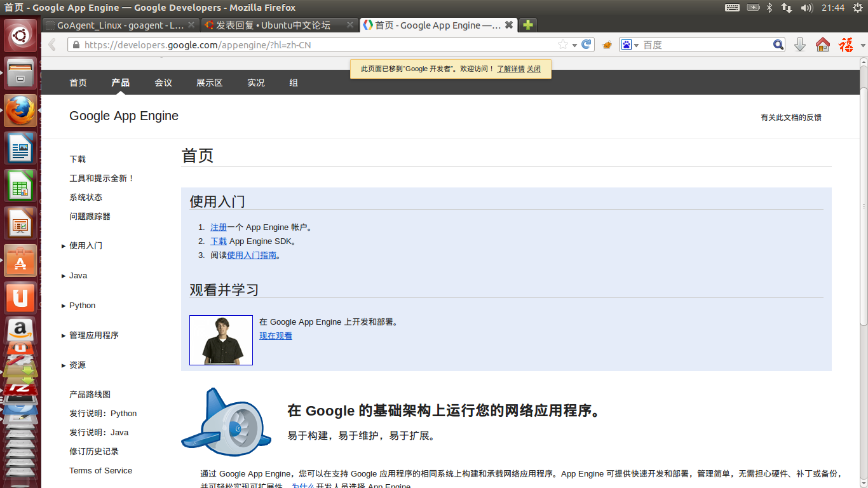Launch LibreOffice Calc from the dock
This screenshot has height=488, width=868.
coord(21,186)
